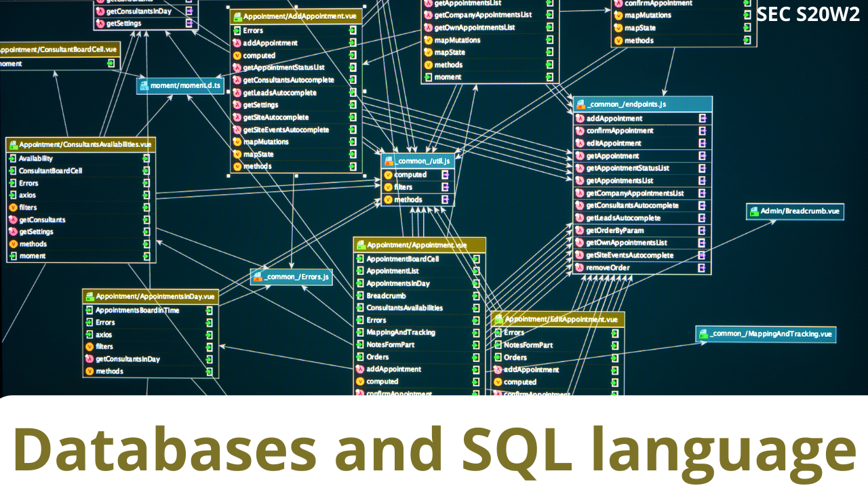Select the _common_/Errors.js node label
The image size is (868, 488).
(296, 277)
